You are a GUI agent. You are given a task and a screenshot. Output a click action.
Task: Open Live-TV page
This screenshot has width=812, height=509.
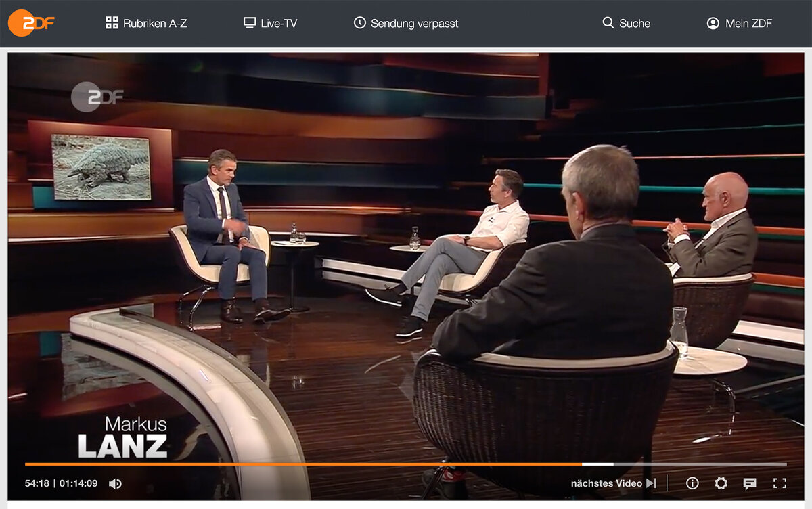(270, 23)
